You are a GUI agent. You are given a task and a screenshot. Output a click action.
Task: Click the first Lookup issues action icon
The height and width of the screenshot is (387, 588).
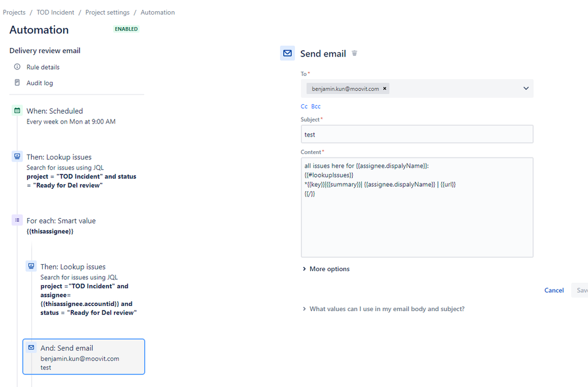pos(17,156)
